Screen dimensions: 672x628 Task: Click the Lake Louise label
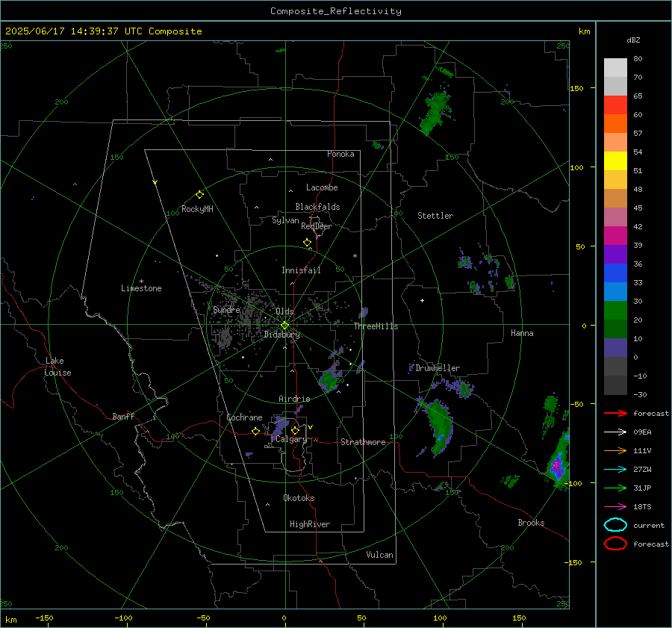click(x=57, y=367)
